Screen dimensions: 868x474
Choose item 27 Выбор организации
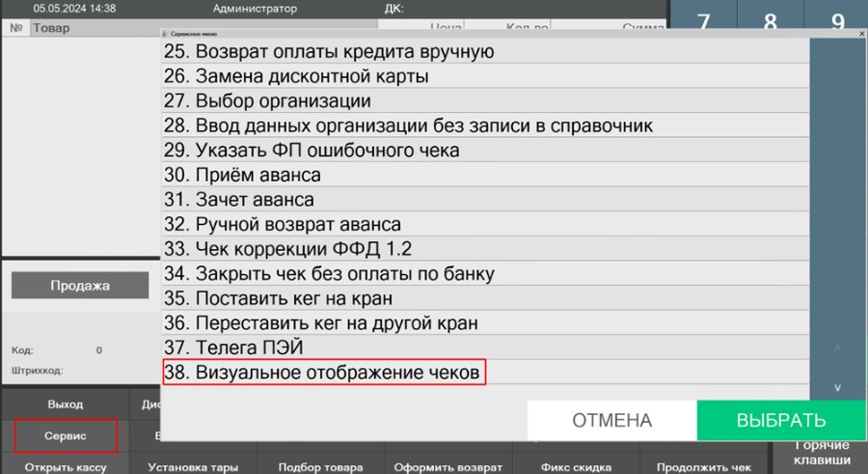point(485,101)
